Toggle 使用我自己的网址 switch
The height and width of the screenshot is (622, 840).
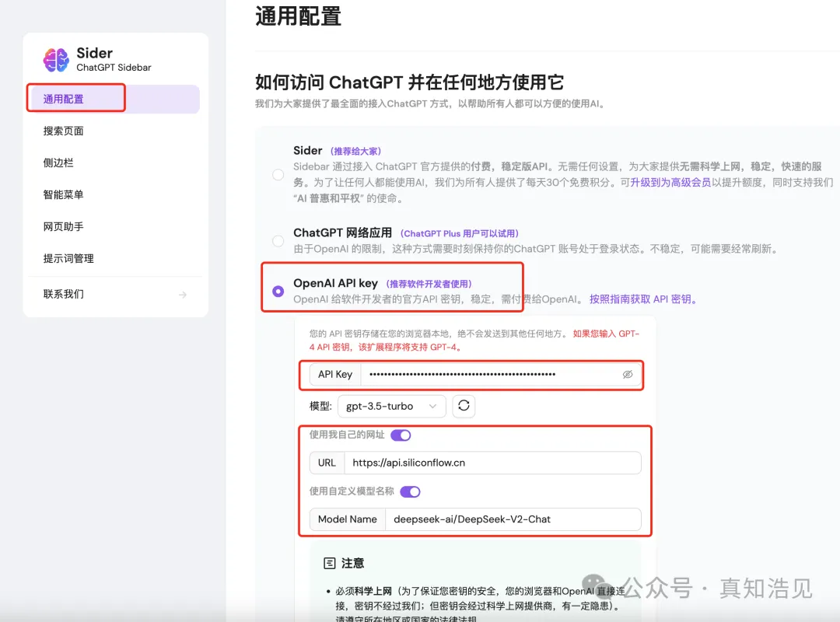(x=401, y=435)
